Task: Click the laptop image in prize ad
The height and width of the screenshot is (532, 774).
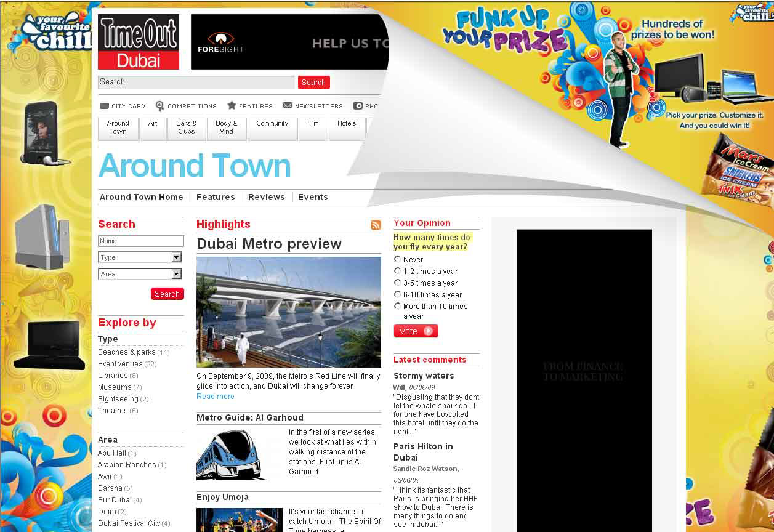Action: [x=746, y=87]
